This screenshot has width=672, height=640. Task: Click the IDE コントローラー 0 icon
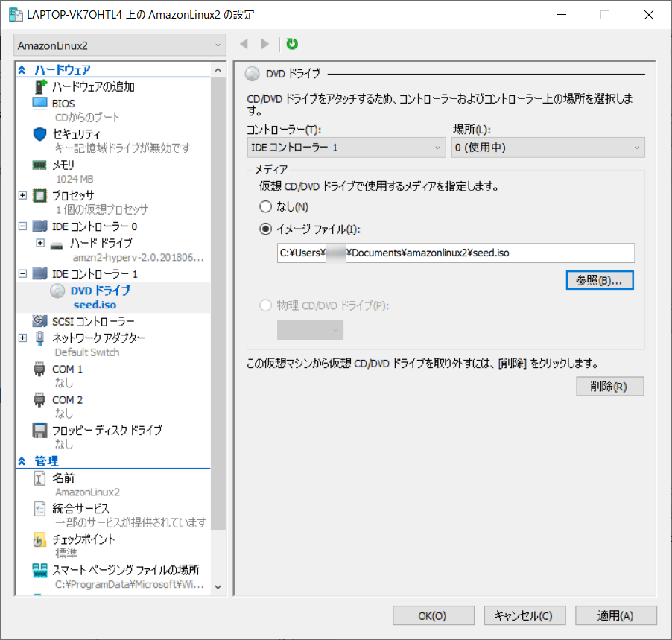click(39, 226)
